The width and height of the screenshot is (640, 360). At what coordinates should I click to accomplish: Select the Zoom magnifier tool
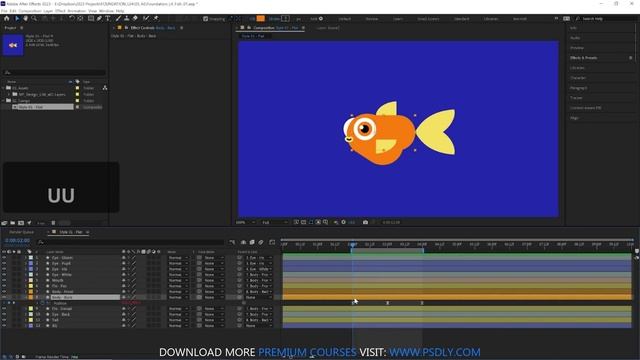pos(34,18)
